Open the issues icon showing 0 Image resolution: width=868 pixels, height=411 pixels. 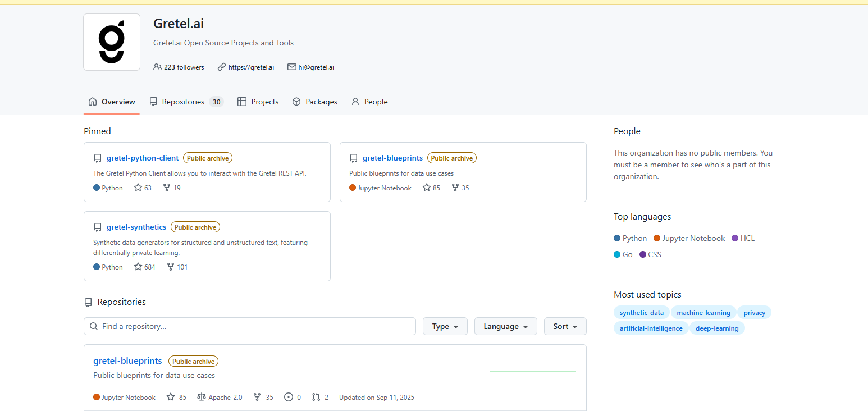click(x=289, y=397)
